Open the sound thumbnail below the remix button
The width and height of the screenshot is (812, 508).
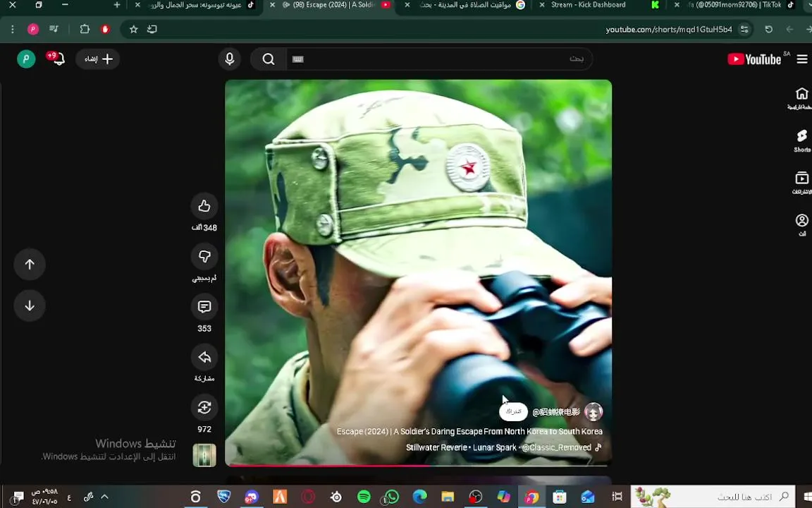204,455
